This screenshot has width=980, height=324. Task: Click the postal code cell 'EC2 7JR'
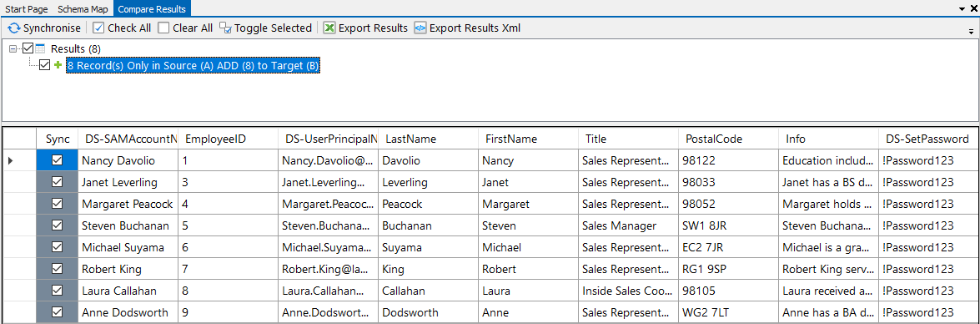728,248
